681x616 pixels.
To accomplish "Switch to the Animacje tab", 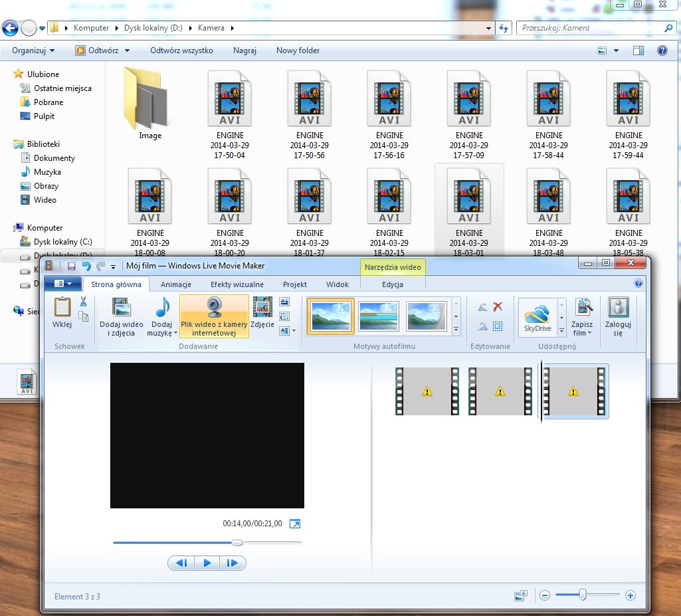I will coord(176,284).
